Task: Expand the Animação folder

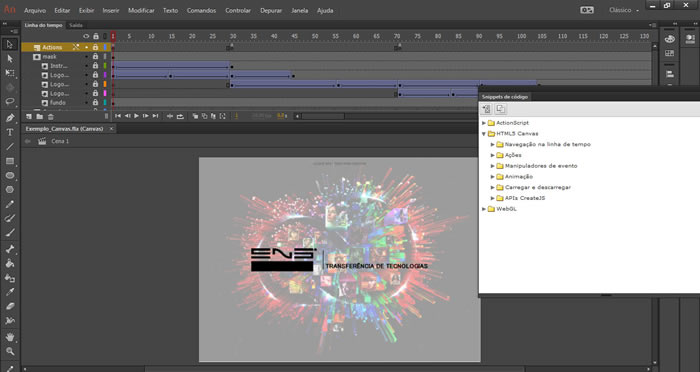Action: 492,176
